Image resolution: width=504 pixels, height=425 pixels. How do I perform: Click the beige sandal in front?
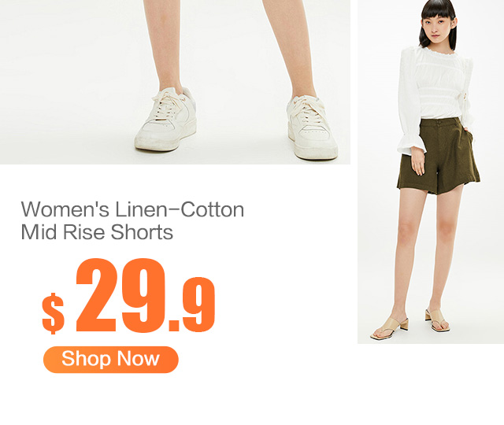(390, 328)
